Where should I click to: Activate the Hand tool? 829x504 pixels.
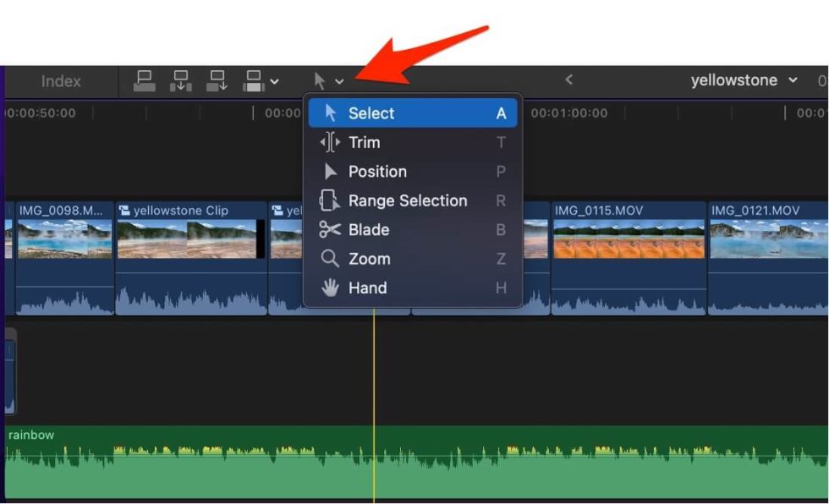point(367,288)
